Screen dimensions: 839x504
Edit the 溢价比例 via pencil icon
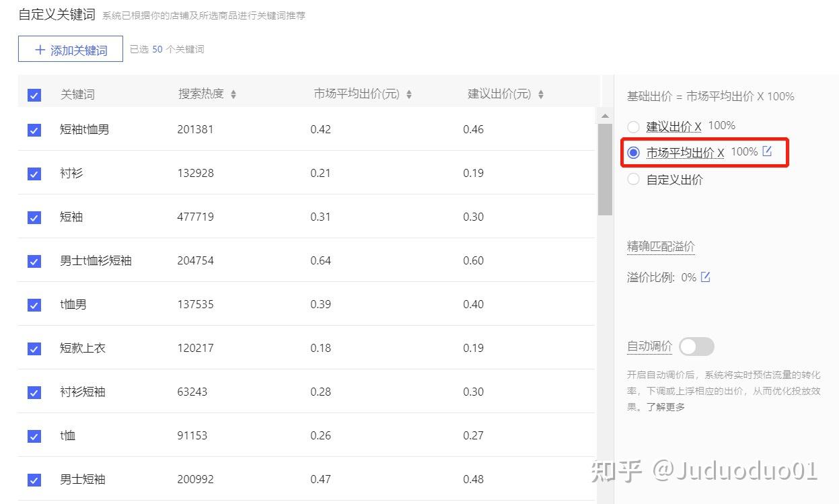click(x=705, y=277)
